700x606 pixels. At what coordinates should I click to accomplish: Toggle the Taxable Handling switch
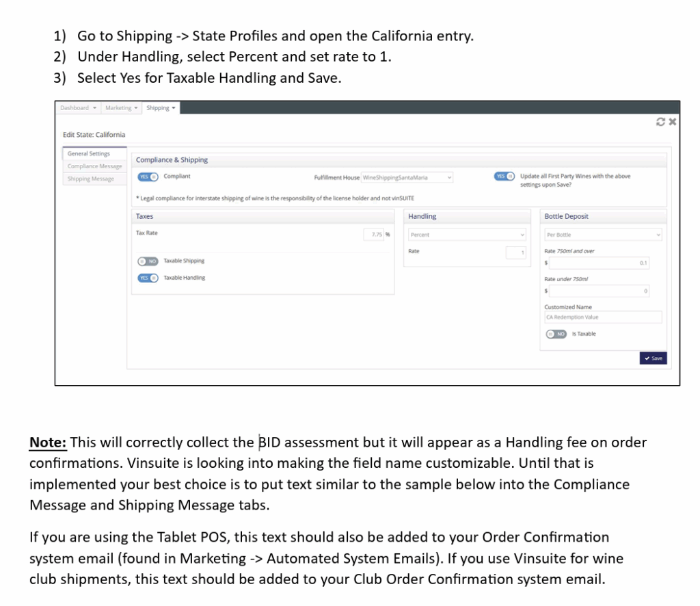[148, 278]
